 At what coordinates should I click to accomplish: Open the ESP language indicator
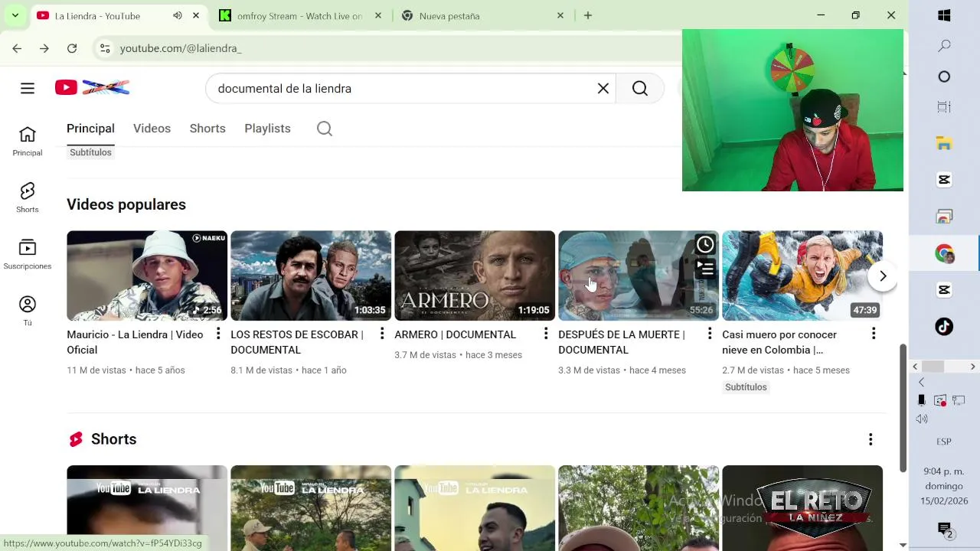(x=944, y=442)
